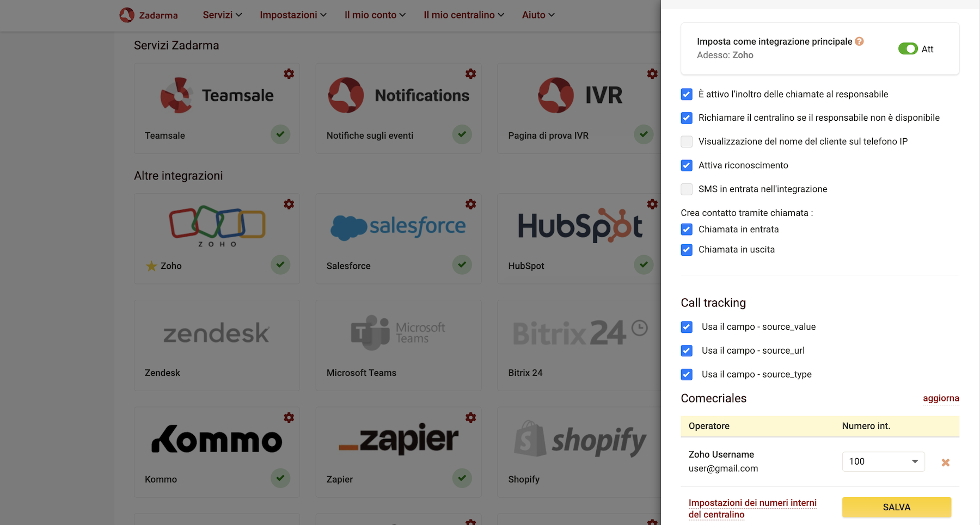Uncheck Usa il campo source_value
Image resolution: width=980 pixels, height=525 pixels.
(687, 327)
